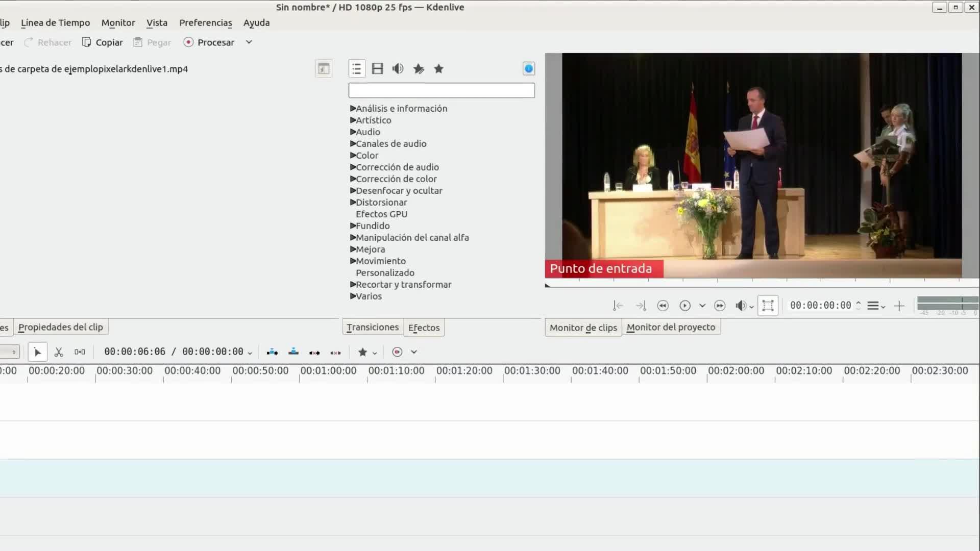Click the insert clip zone in timeline icon
980x551 pixels.
(272, 352)
